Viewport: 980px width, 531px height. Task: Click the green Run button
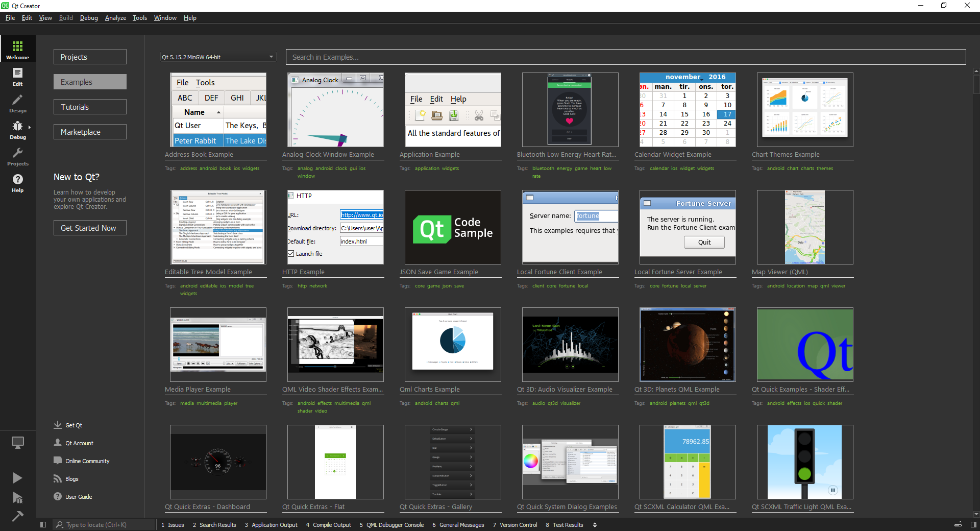tap(18, 477)
